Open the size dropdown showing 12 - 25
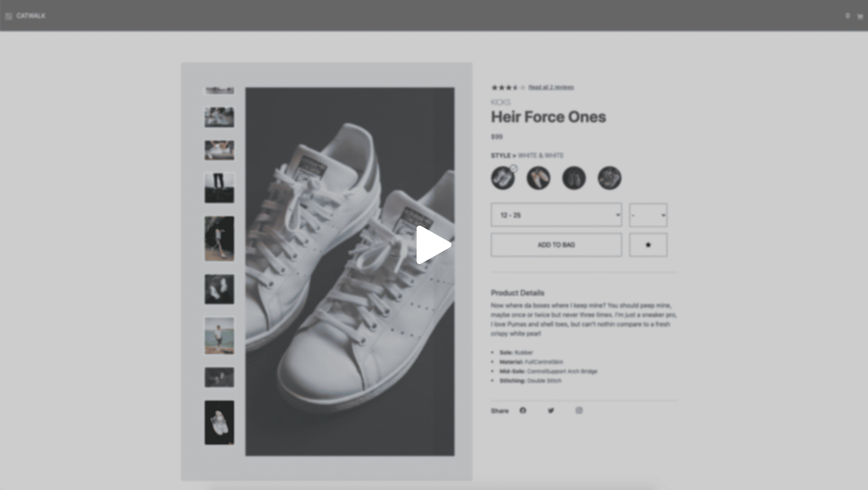The height and width of the screenshot is (490, 868). [556, 215]
